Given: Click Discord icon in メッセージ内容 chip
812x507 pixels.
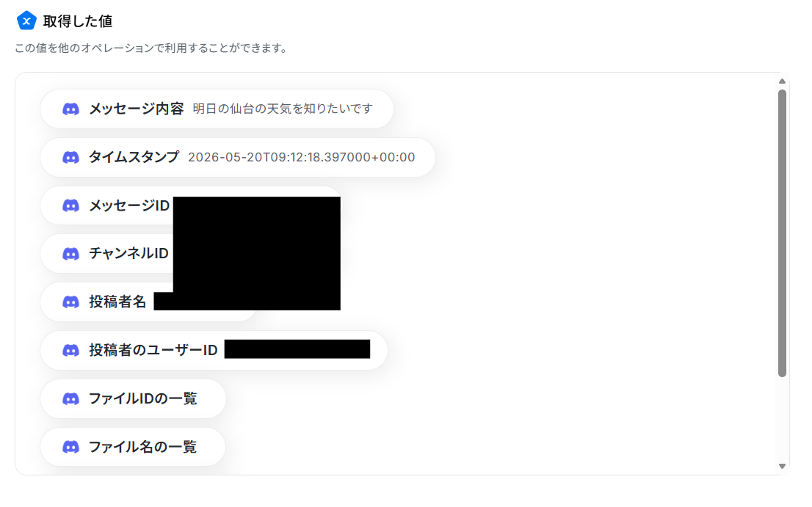Looking at the screenshot, I should 71,109.
